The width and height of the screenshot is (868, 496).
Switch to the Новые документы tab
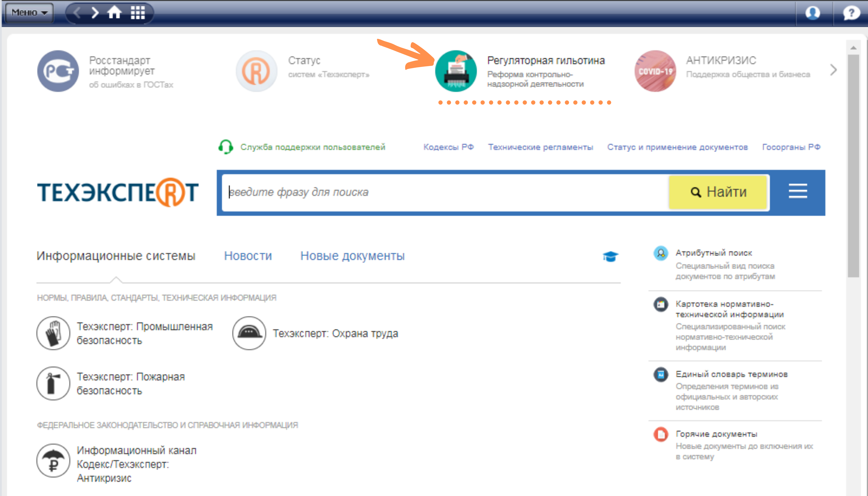pyautogui.click(x=352, y=256)
